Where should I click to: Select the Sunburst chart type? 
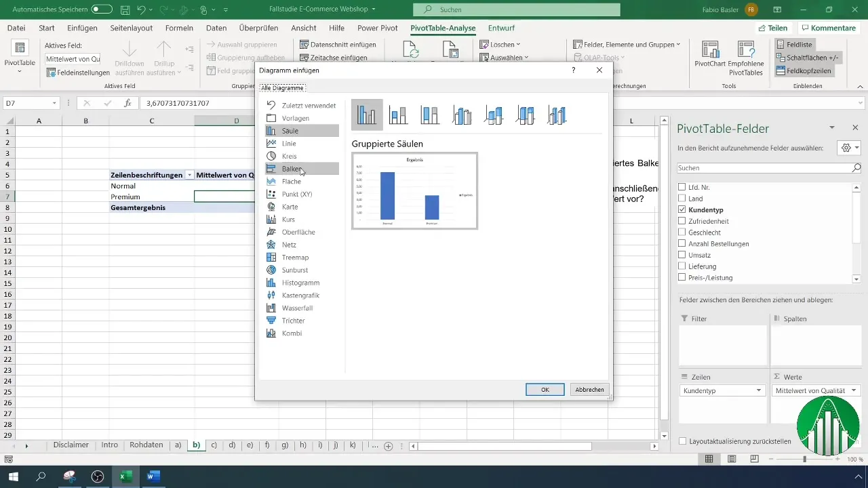pos(302,270)
